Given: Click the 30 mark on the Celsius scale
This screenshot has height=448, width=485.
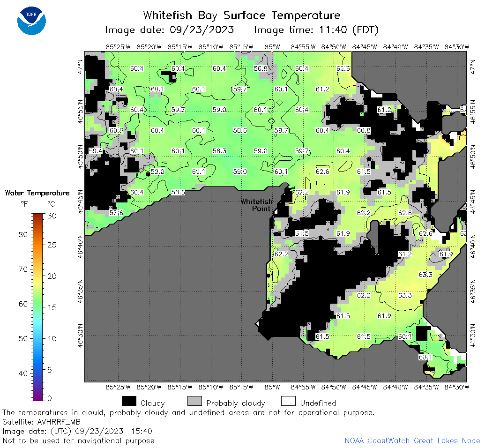Looking at the screenshot, I should click(x=52, y=216).
